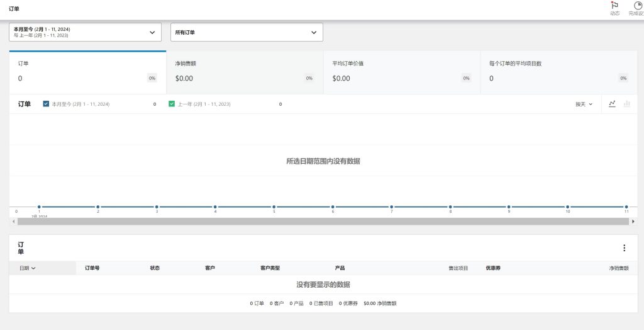The width and height of the screenshot is (644, 330).
Task: Sort table by 净销售额 column header
Action: 618,268
